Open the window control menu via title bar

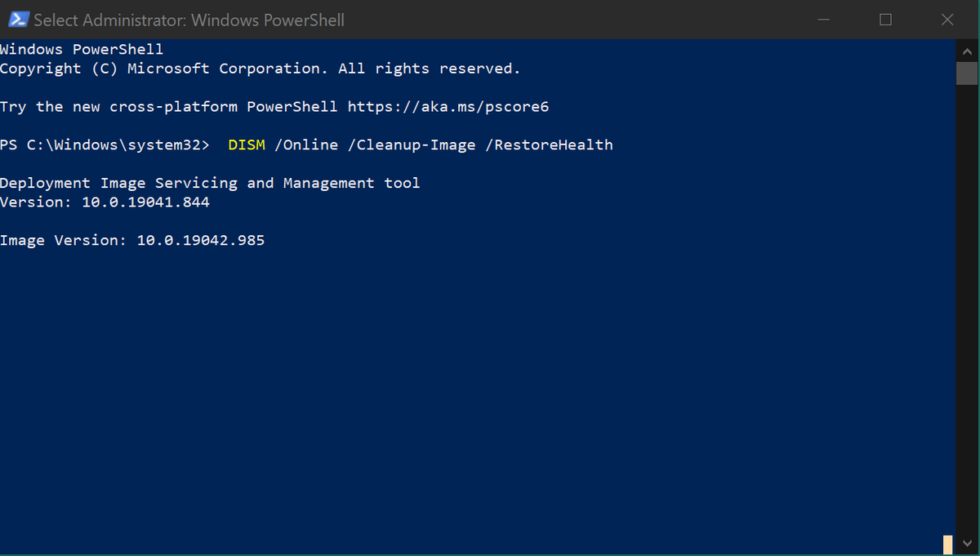click(18, 19)
